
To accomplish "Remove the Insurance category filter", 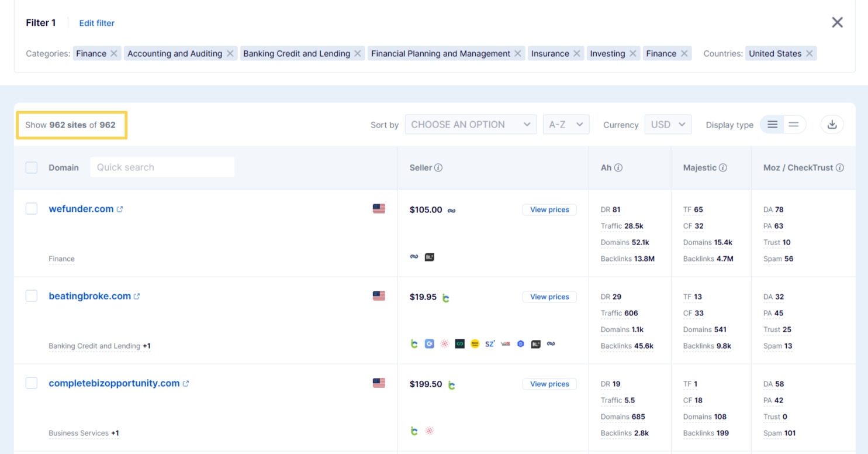I will point(576,54).
